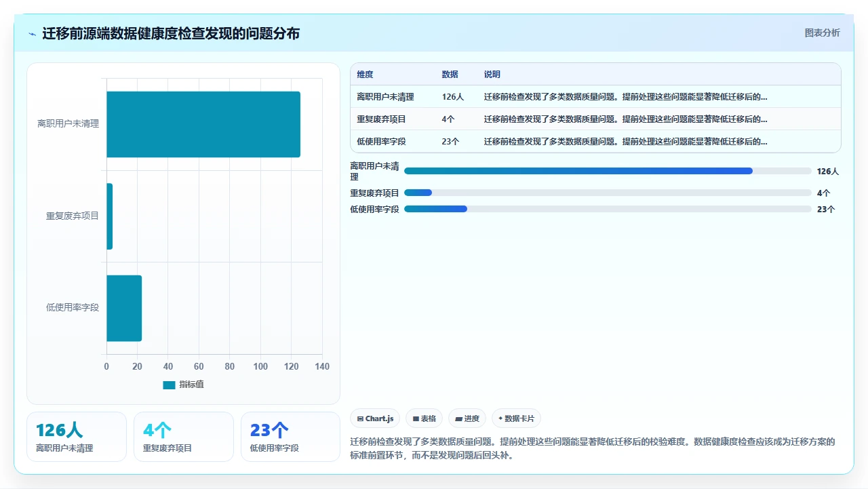Click table cell 离职用户未清理
This screenshot has width=868, height=489.
pyautogui.click(x=385, y=97)
